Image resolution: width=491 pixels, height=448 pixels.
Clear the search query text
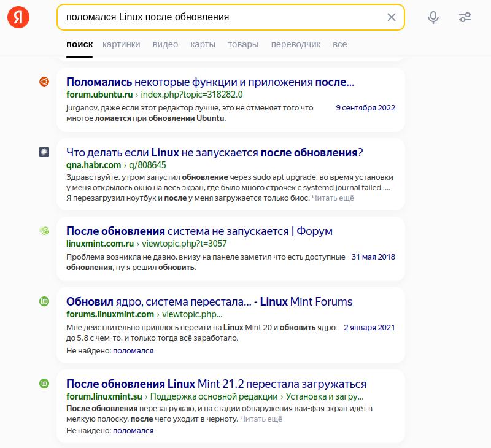pyautogui.click(x=392, y=17)
